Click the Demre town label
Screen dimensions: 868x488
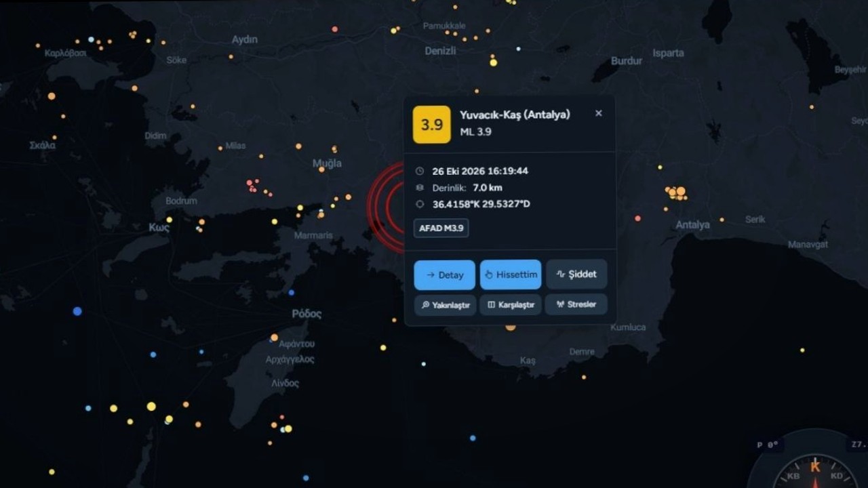582,352
